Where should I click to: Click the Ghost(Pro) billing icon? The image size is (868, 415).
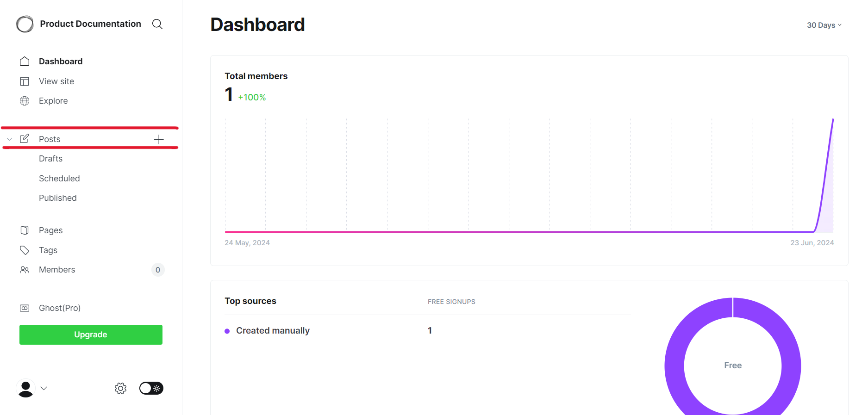pyautogui.click(x=25, y=308)
